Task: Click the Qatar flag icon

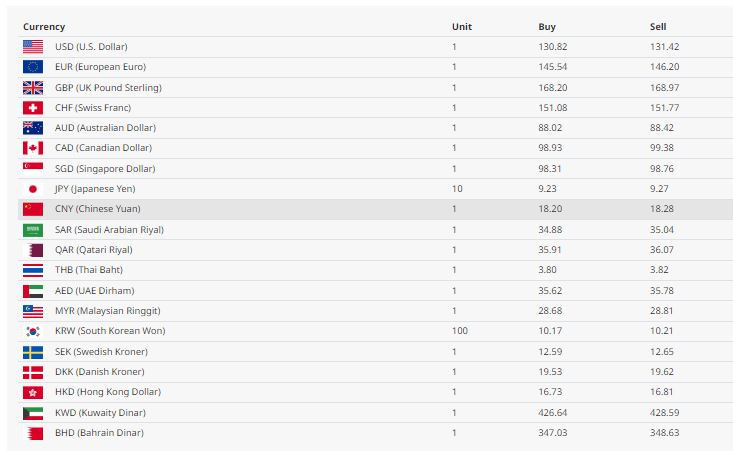Action: pyautogui.click(x=33, y=250)
